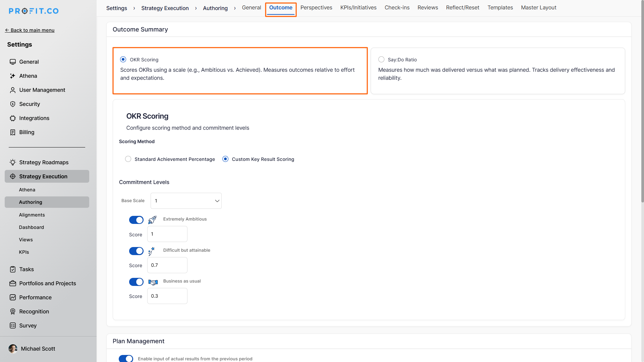644x362 pixels.
Task: Open the Base Scale dropdown
Action: click(186, 201)
